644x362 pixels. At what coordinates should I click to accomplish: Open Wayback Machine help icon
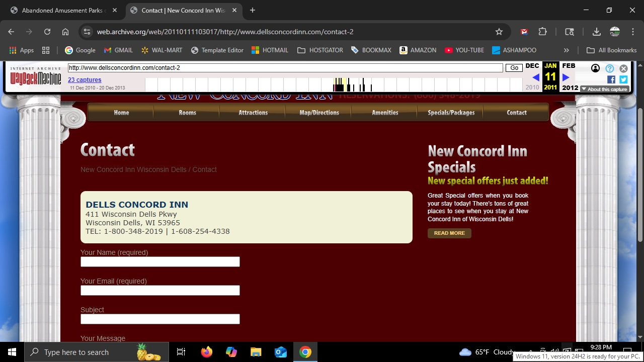click(x=609, y=68)
